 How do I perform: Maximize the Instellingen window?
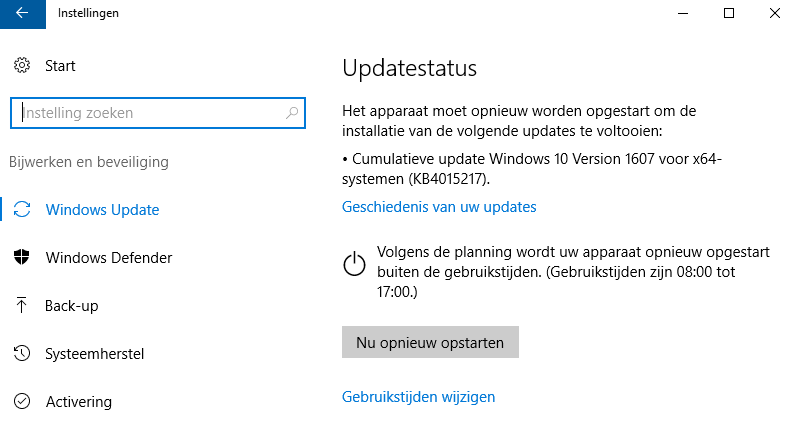point(729,13)
